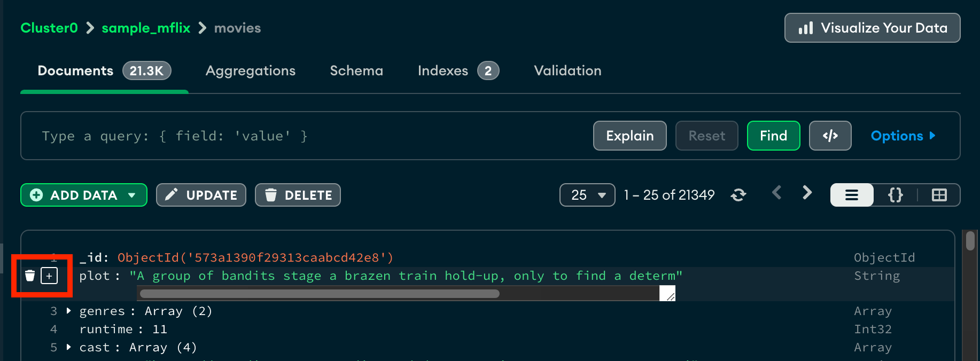The image size is (980, 361).
Task: Click the trash icon beside the plot field
Action: tap(30, 276)
